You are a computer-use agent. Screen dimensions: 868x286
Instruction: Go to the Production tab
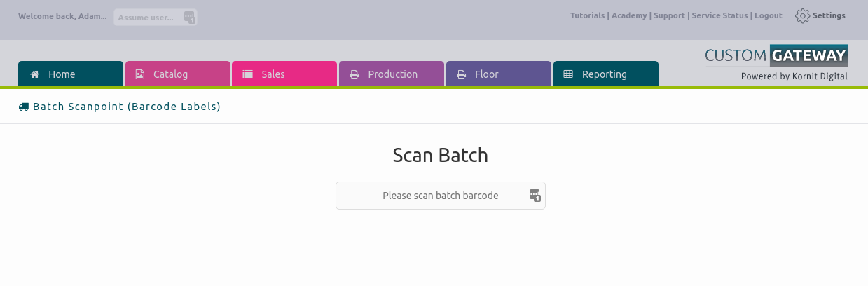click(392, 74)
